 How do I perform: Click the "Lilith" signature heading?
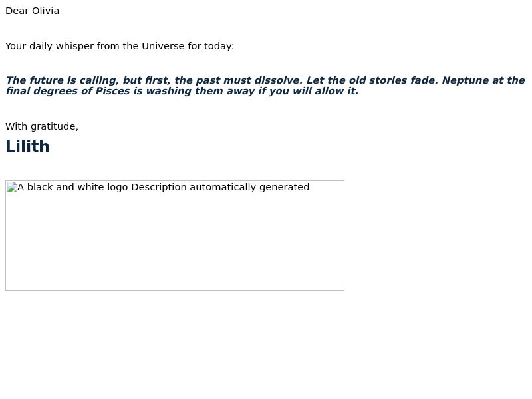click(27, 146)
